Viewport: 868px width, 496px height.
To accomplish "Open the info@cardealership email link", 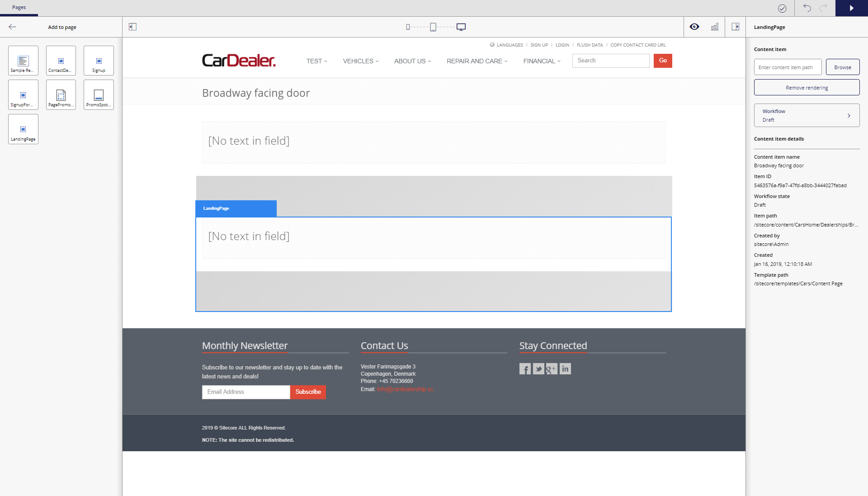I will [405, 389].
